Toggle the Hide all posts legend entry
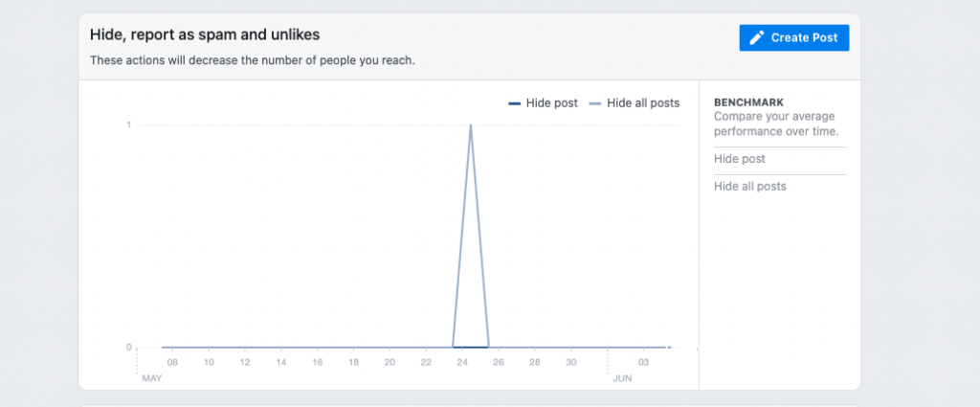This screenshot has height=407, width=980. [635, 103]
